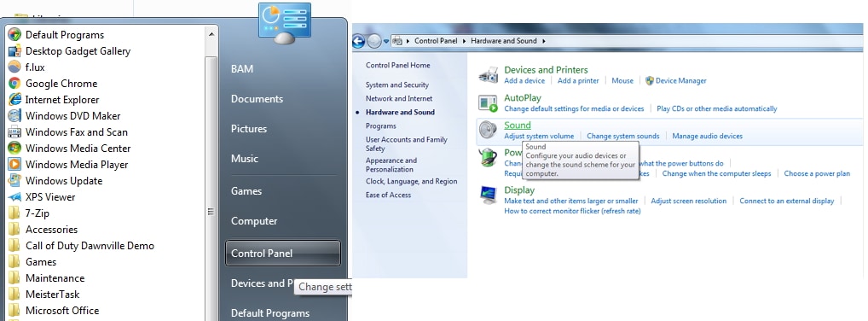
Task: Open the Sound heading link
Action: click(517, 125)
